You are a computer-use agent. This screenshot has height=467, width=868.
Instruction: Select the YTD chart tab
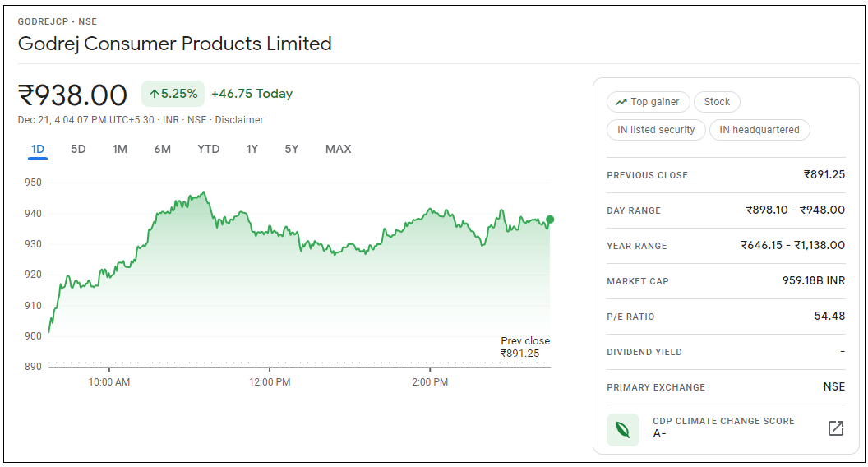[x=208, y=149]
